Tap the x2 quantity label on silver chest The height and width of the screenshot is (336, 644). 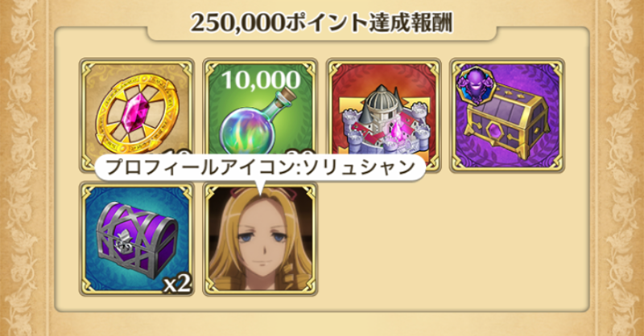pos(177,285)
